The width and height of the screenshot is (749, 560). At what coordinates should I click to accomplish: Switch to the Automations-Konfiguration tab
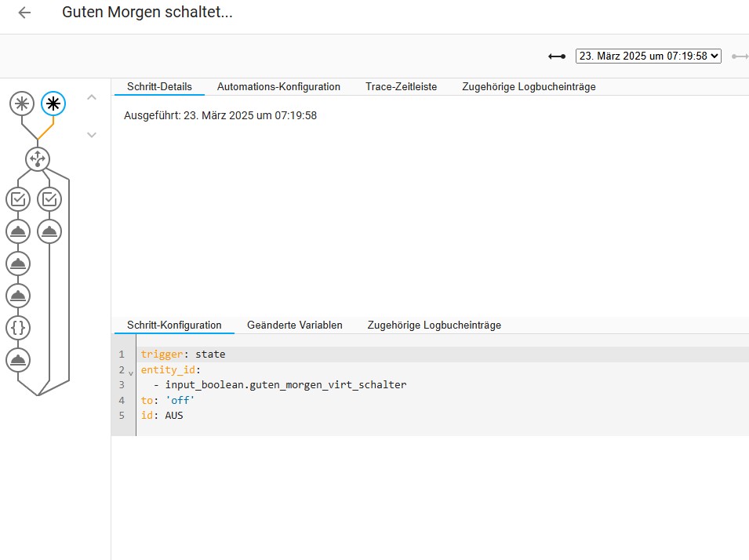pyautogui.click(x=278, y=87)
